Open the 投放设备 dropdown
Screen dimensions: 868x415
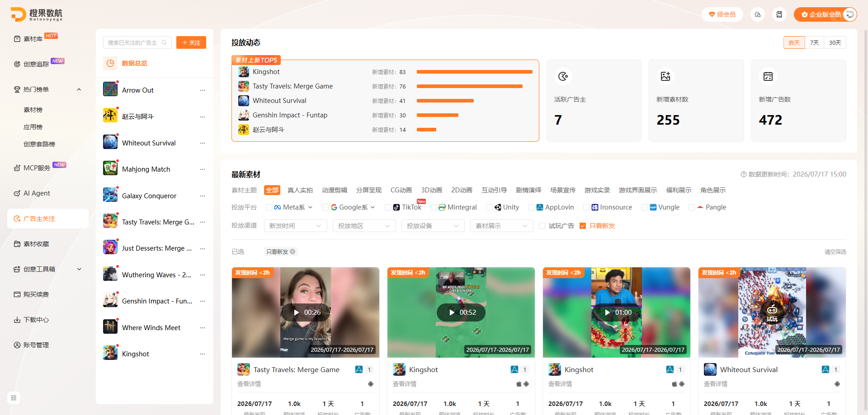click(x=433, y=226)
